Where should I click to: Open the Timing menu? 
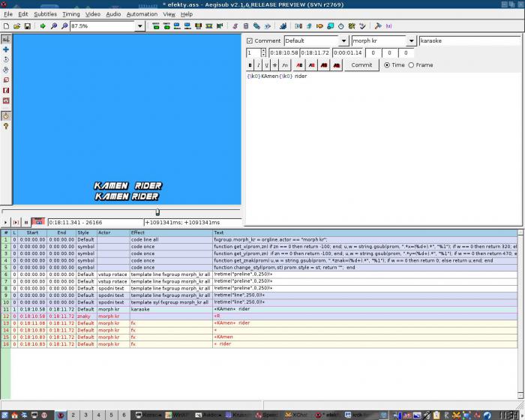(x=71, y=14)
